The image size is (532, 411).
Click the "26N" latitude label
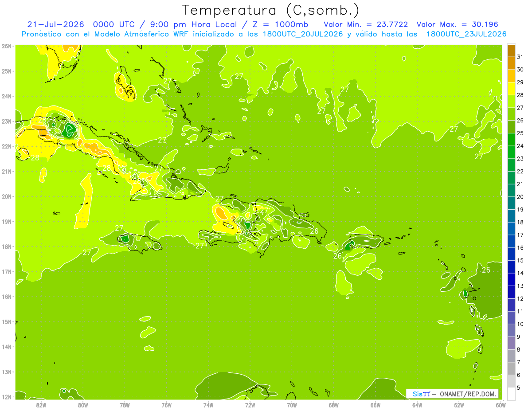[x=7, y=46]
